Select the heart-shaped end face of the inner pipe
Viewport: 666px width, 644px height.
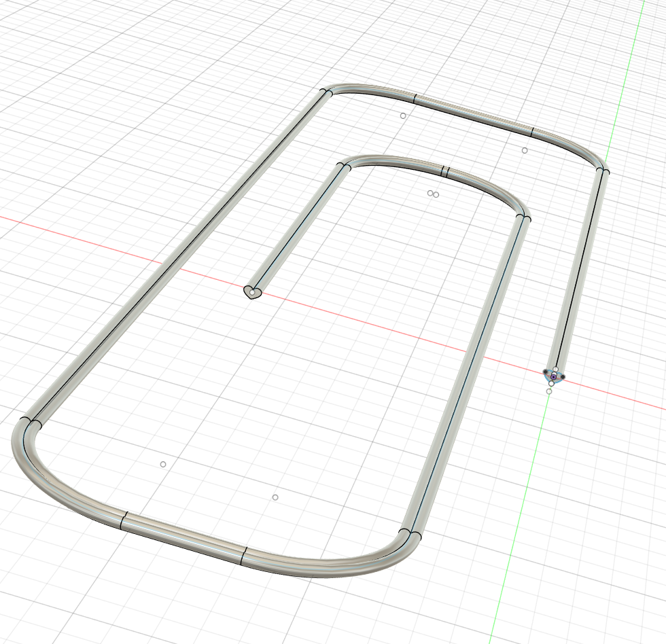point(252,292)
